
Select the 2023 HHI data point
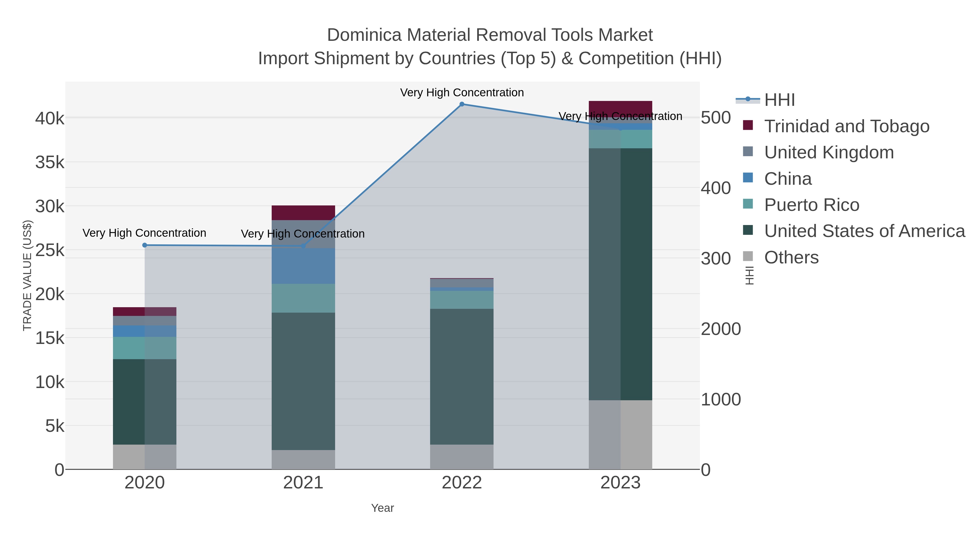pyautogui.click(x=620, y=128)
